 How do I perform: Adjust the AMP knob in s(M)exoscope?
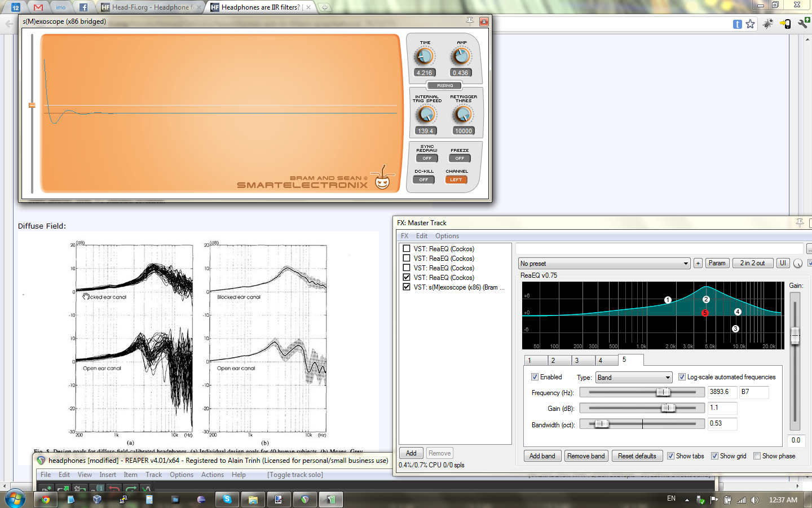tap(461, 56)
